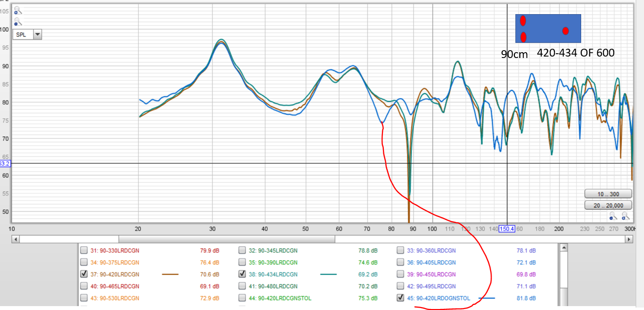
Task: Uncheck trace 45: 90-420LRDOGNSTOL
Action: 400,298
